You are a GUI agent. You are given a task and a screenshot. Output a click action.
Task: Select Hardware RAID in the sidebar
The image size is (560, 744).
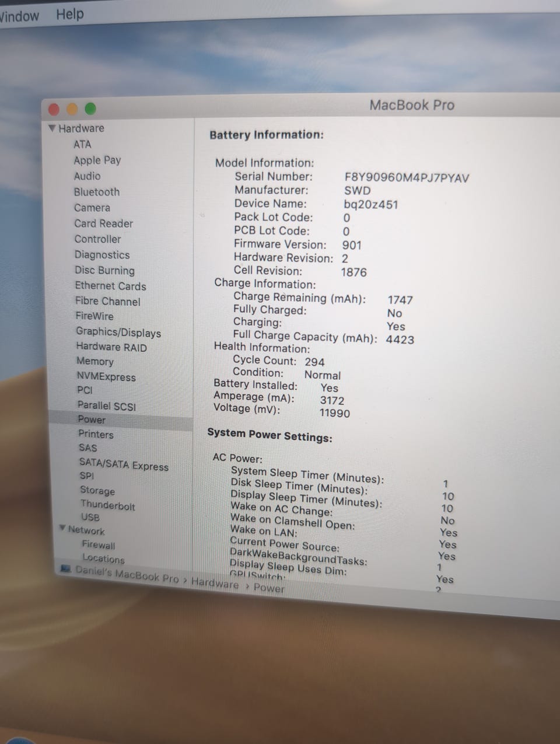pyautogui.click(x=111, y=347)
